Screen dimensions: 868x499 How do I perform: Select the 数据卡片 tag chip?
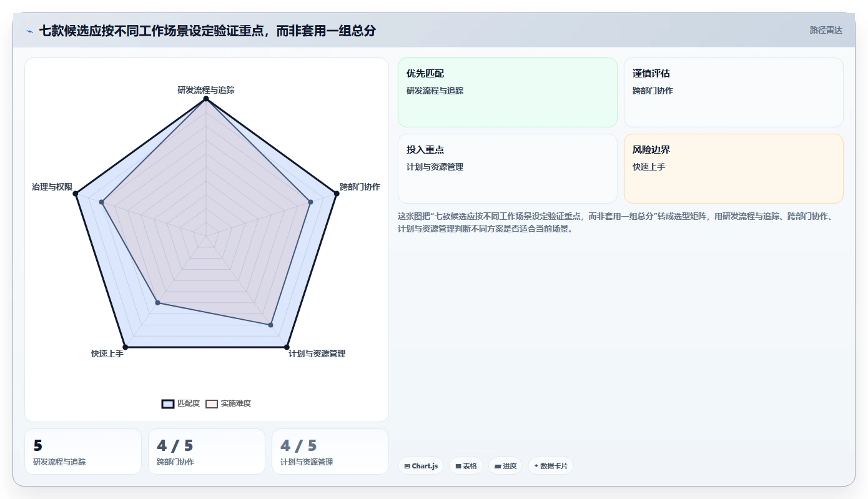tap(551, 466)
